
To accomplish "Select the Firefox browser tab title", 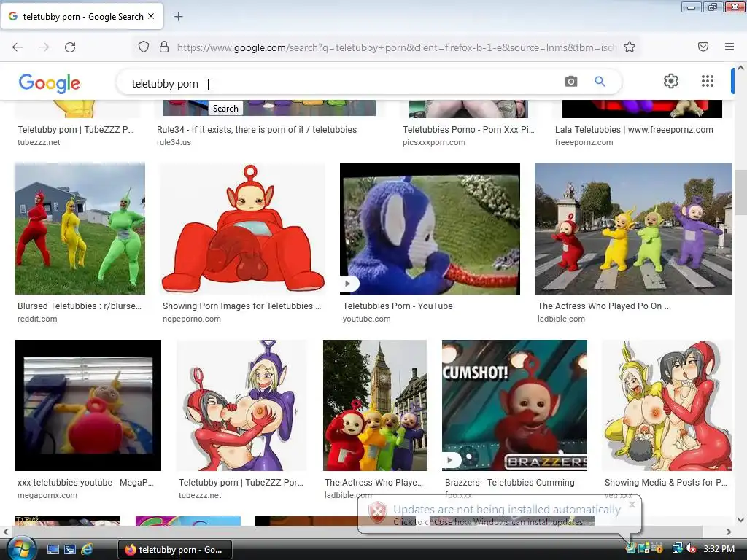I will [83, 17].
